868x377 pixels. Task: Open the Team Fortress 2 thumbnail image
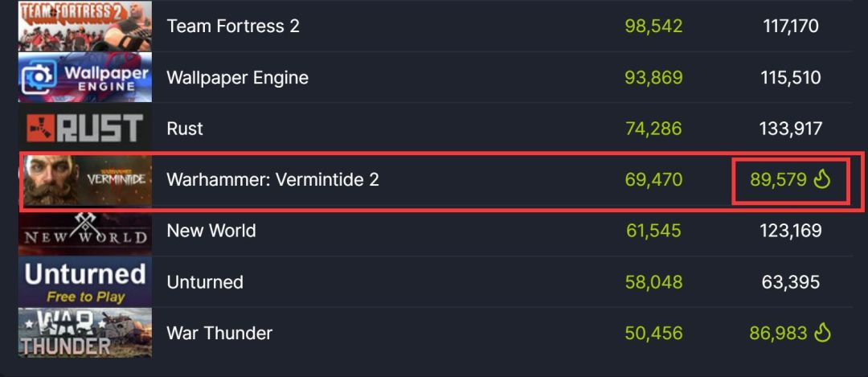point(85,26)
